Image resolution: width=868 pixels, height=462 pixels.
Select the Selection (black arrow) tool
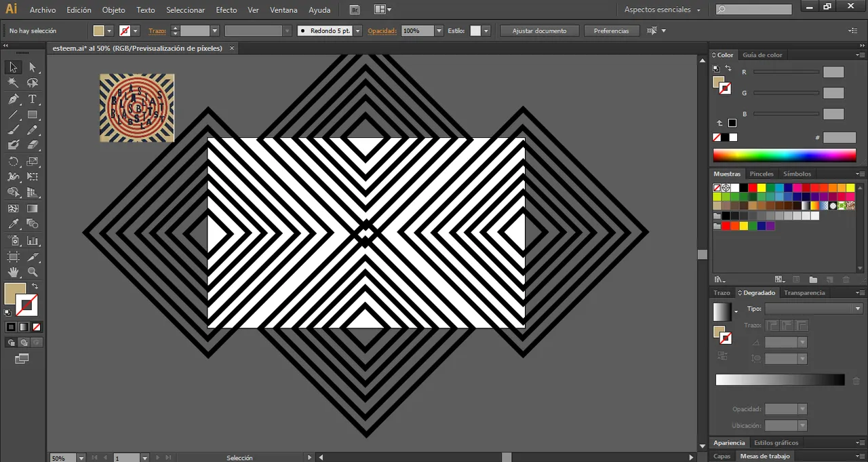tap(13, 66)
